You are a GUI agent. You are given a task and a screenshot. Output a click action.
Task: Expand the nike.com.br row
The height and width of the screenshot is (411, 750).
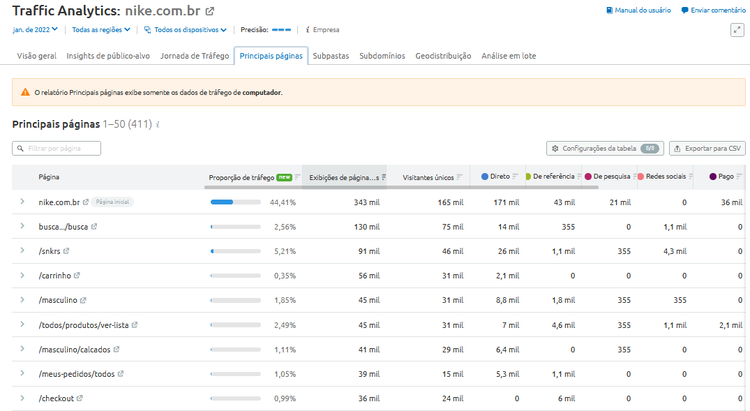22,202
